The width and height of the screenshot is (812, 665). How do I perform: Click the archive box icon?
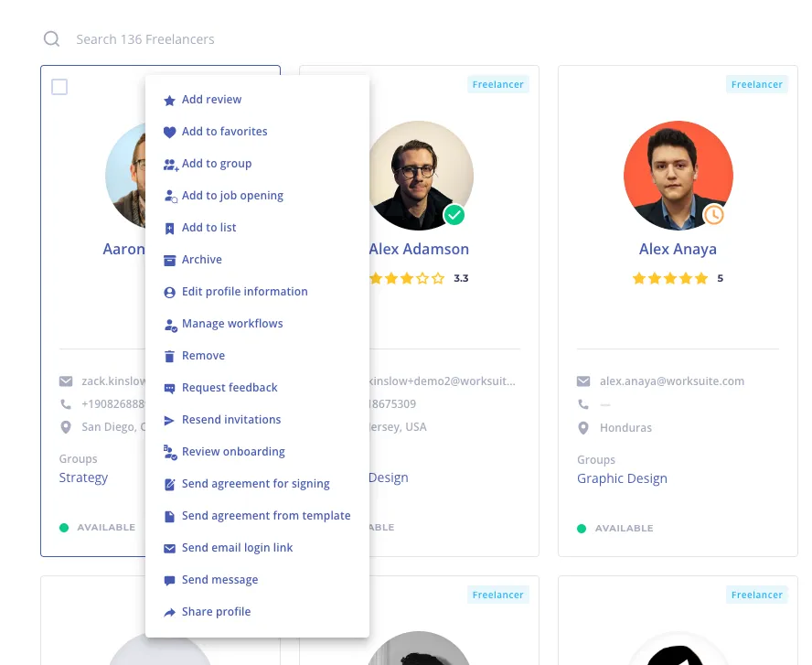169,260
